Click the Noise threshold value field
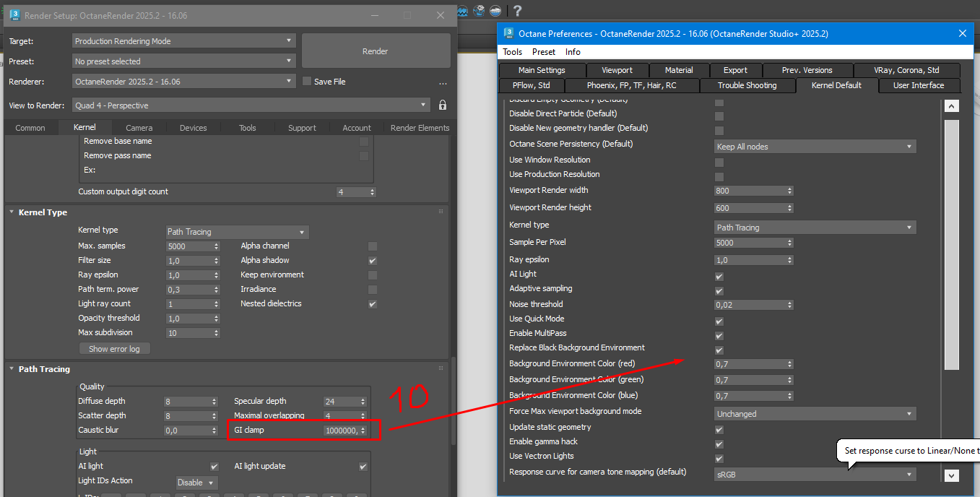Image resolution: width=980 pixels, height=497 pixels. (x=750, y=305)
